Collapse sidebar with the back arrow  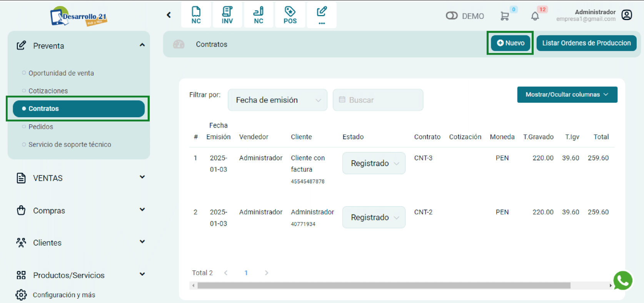point(169,15)
